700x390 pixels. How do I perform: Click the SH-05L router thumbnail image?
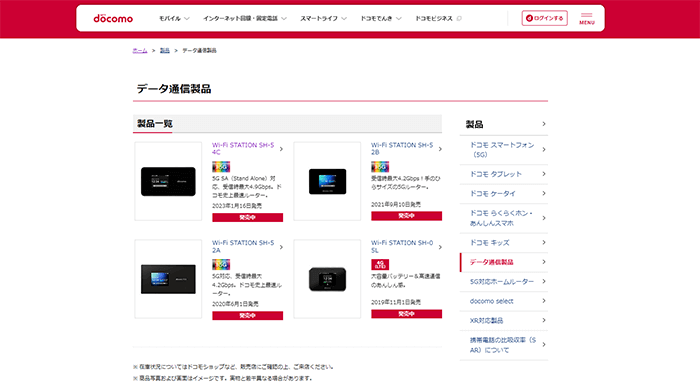pos(327,279)
